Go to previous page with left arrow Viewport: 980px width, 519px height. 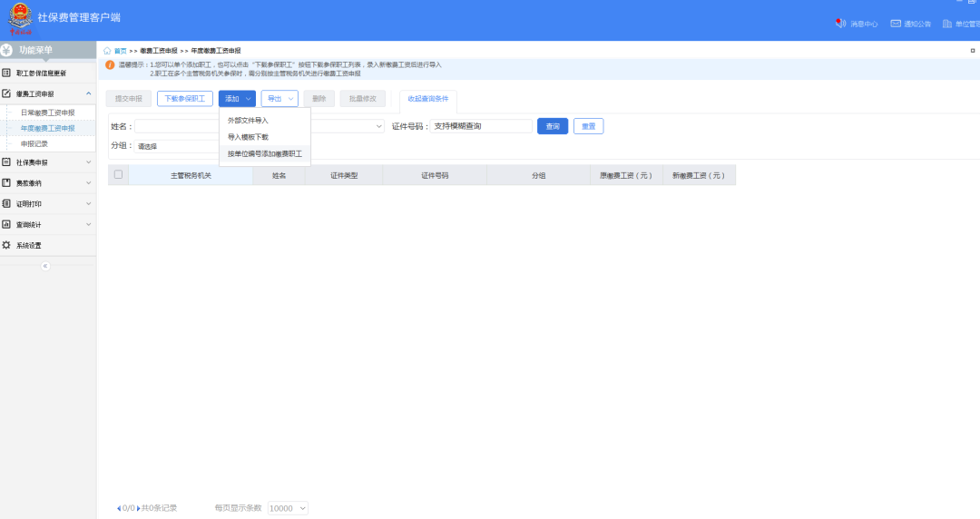119,508
